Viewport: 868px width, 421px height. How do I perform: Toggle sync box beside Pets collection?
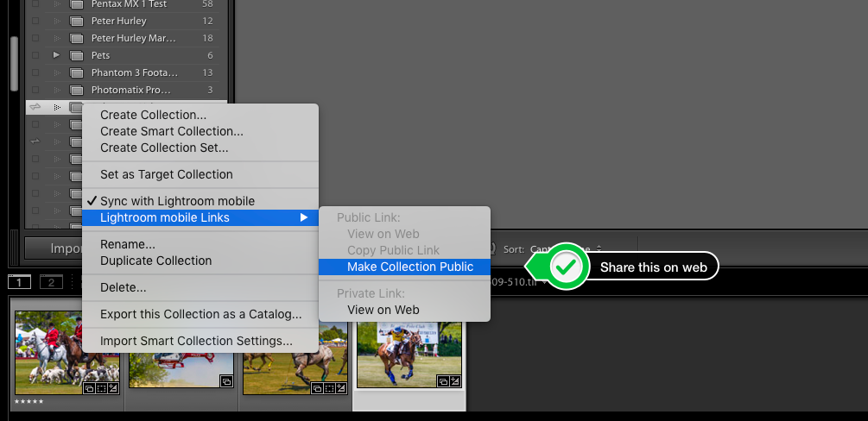[35, 55]
